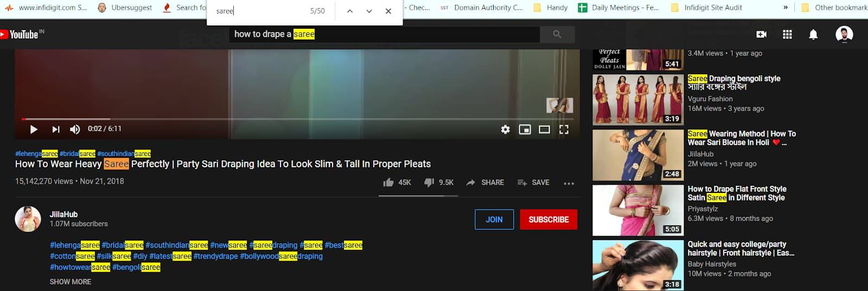
Task: Enter fullscreen mode
Action: coord(564,129)
